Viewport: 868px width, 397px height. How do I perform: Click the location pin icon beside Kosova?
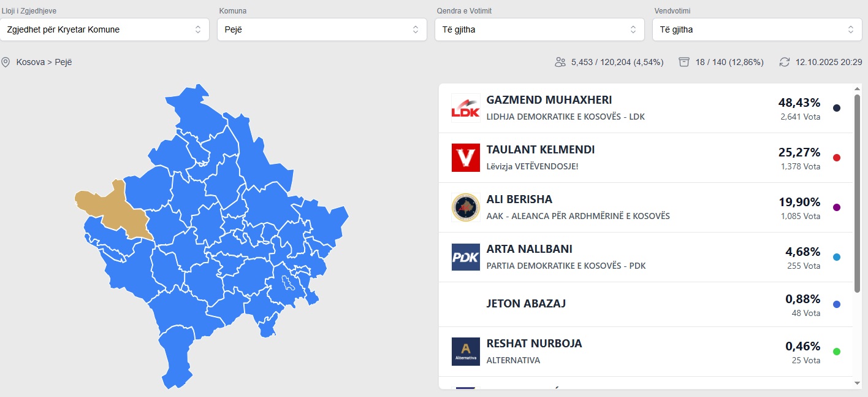point(6,62)
